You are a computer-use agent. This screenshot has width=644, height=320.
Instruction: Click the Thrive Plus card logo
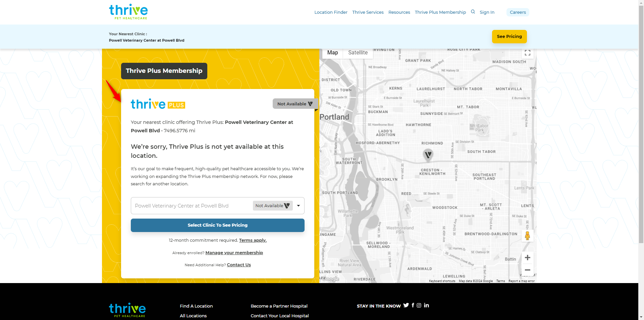point(158,104)
